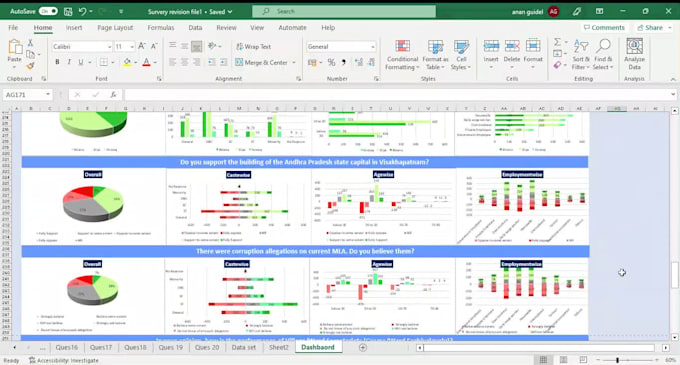
Task: Click the Share button
Action: pos(654,27)
